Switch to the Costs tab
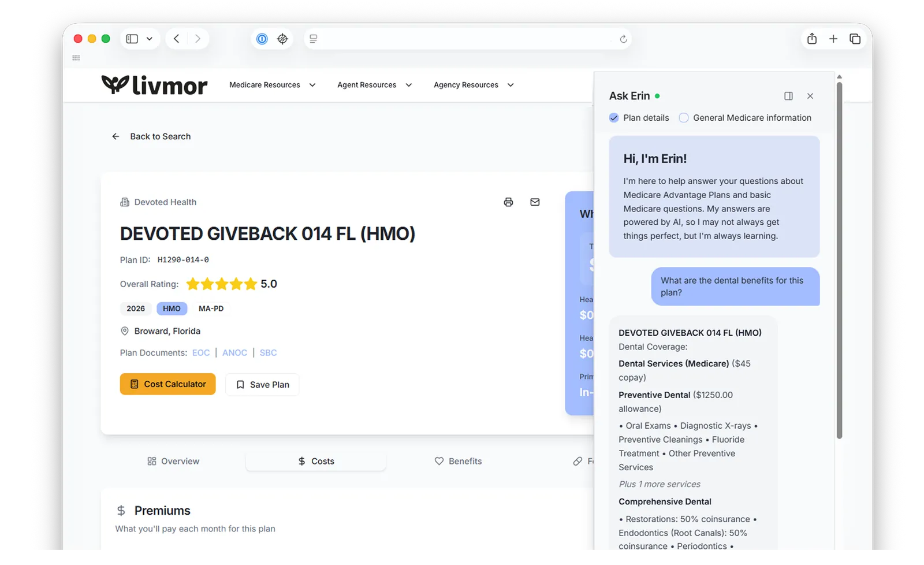This screenshot has height=565, width=924. (x=316, y=461)
